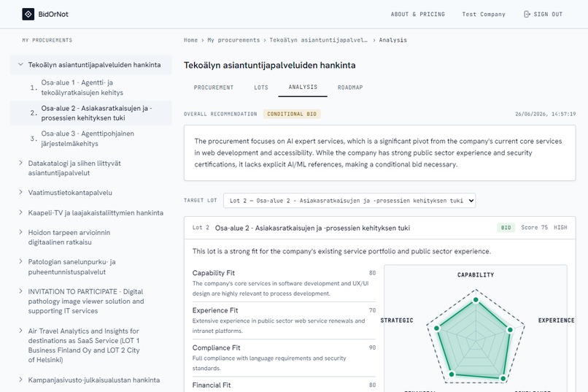
Task: Click the Score 75 text
Action: 534,227
